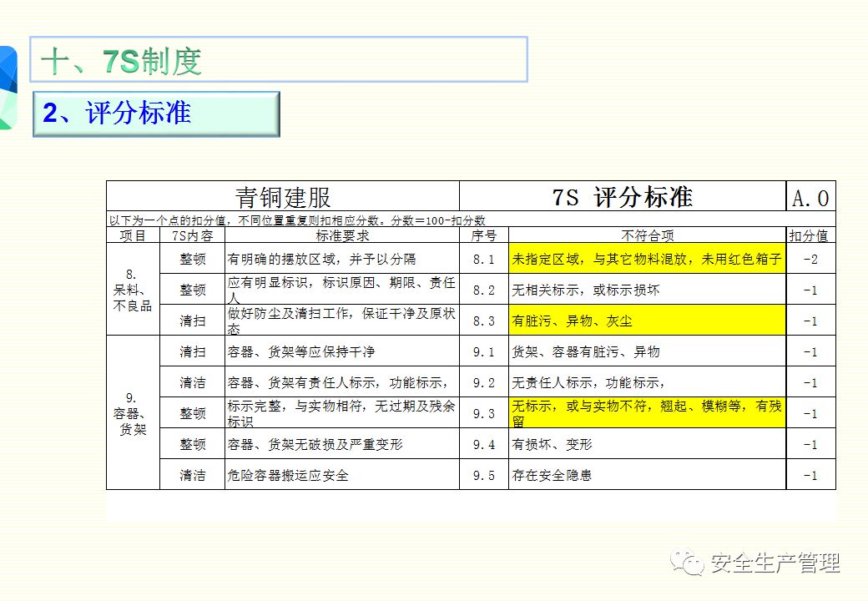868x601 pixels.
Task: Click deduction value "-1" for row 8.3
Action: click(x=810, y=321)
